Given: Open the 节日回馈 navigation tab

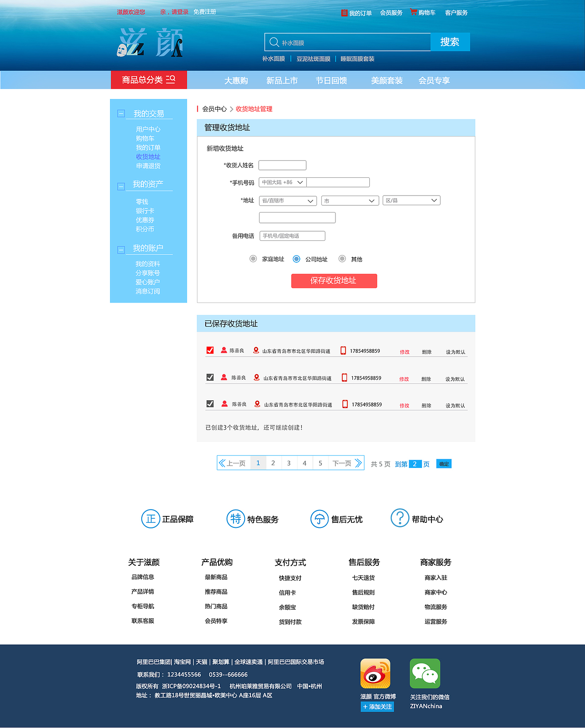Looking at the screenshot, I should click(x=331, y=80).
